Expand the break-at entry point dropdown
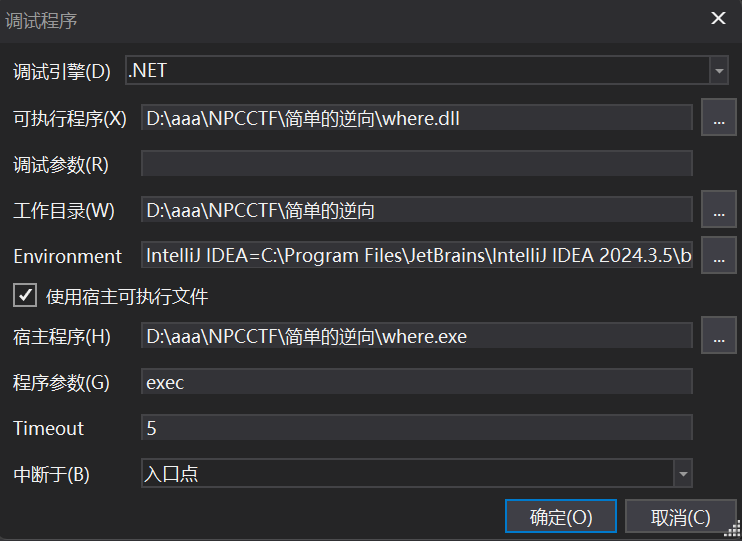Image resolution: width=742 pixels, height=541 pixels. point(683,473)
